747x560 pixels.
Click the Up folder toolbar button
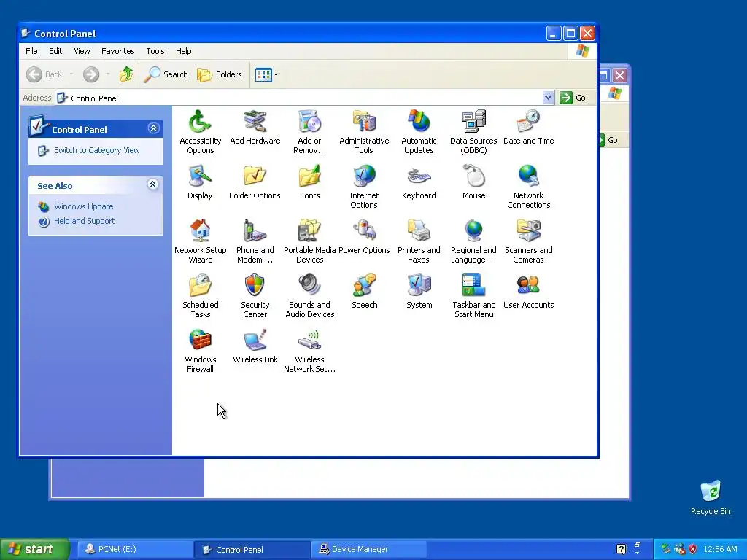click(x=126, y=74)
